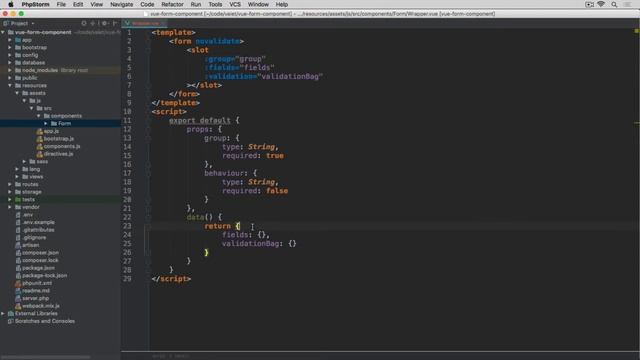Click the Spotlight search icon in the menu bar
This screenshot has width=640, height=360.
pyautogui.click(x=614, y=4)
